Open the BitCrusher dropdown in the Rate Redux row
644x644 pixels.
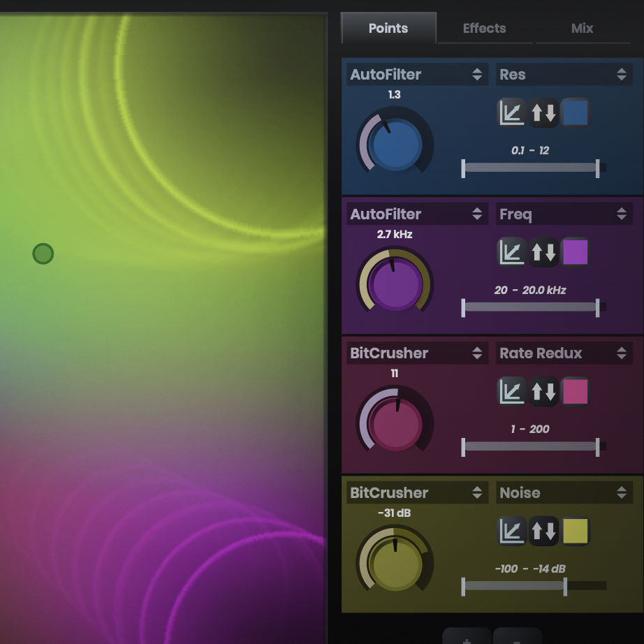click(417, 353)
